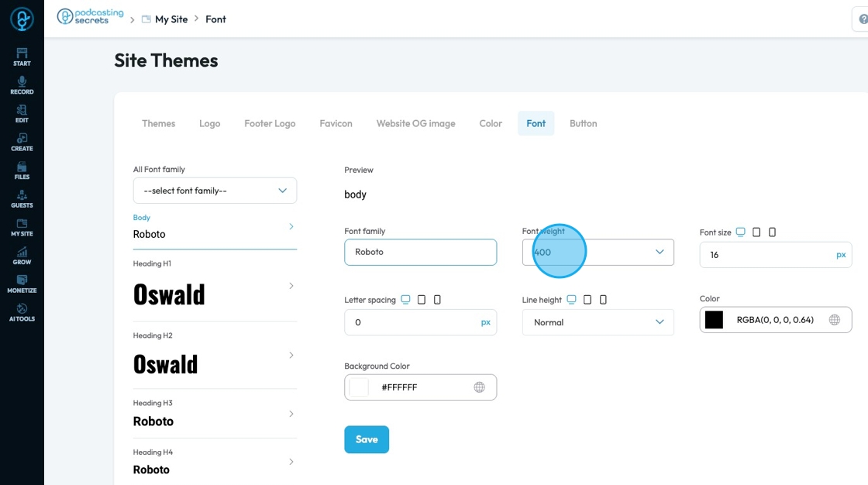Open the Grow section in sidebar

pos(22,256)
